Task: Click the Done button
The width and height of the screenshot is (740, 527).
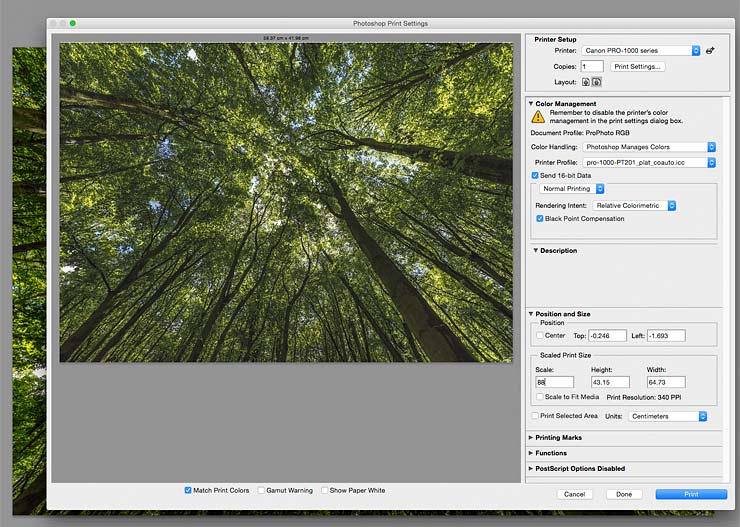Action: point(623,494)
